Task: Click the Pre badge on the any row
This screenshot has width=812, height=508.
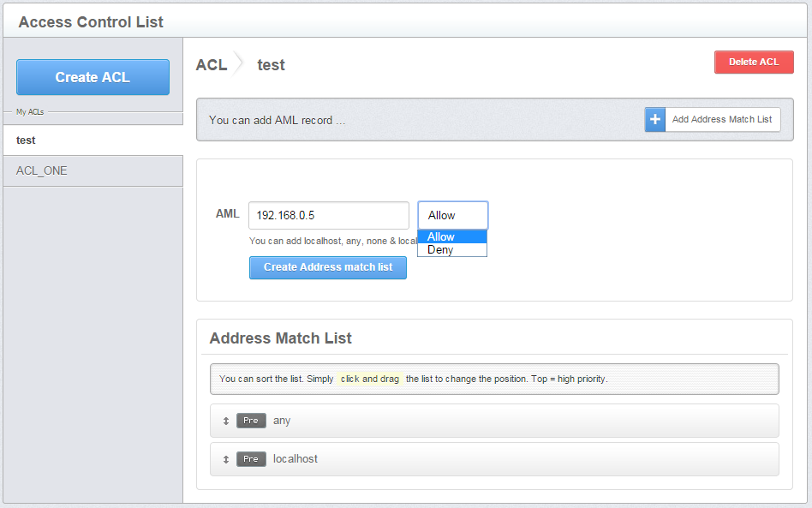Action: [x=251, y=421]
